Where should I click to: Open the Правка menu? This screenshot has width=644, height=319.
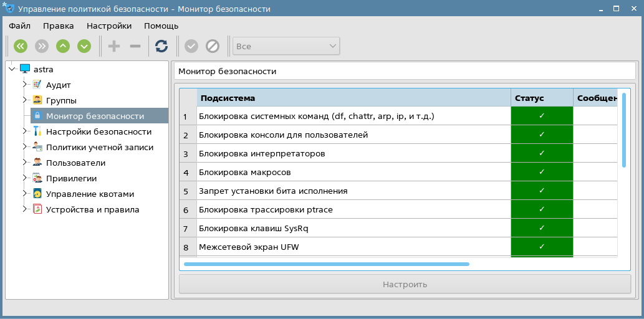pos(59,26)
